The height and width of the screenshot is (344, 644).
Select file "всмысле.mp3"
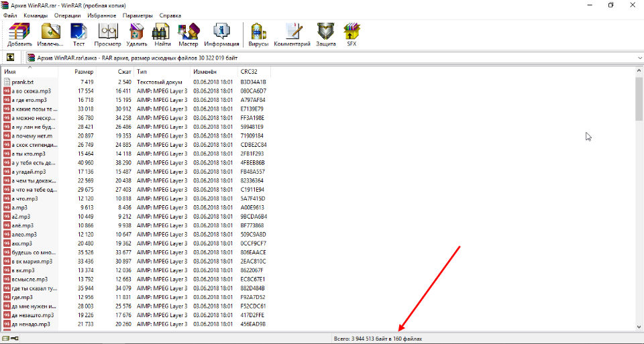(x=30, y=280)
